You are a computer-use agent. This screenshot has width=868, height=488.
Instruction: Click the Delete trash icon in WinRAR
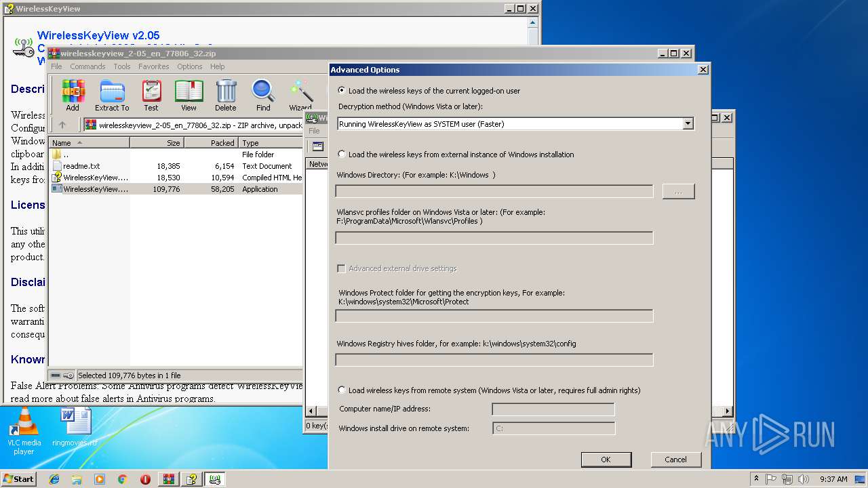(x=226, y=96)
